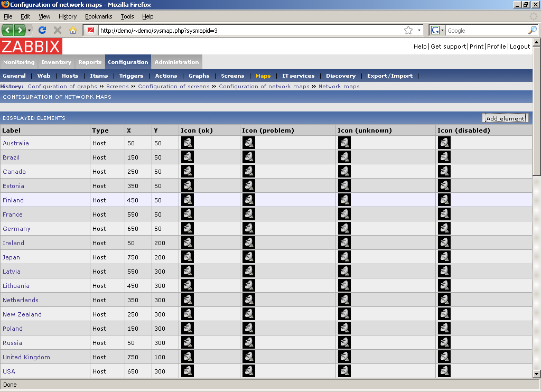
Task: Go to the Hosts configuration section
Action: coord(70,76)
